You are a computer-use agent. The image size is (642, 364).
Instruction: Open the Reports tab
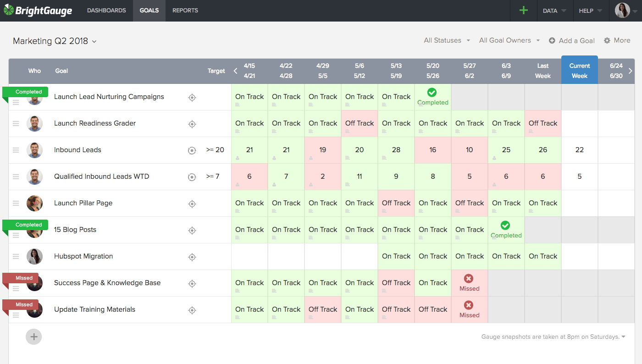(185, 11)
